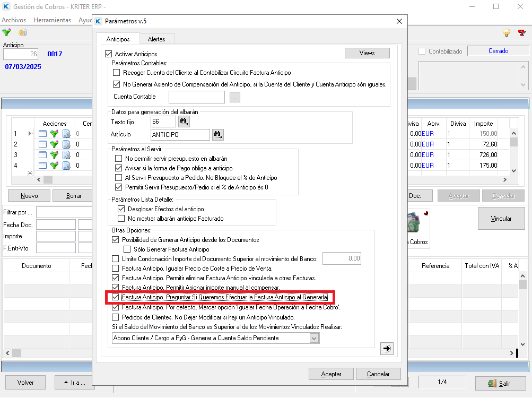The image size is (532, 398).
Task: Click the binoculars search icon beside Texto fijo
Action: [x=184, y=122]
